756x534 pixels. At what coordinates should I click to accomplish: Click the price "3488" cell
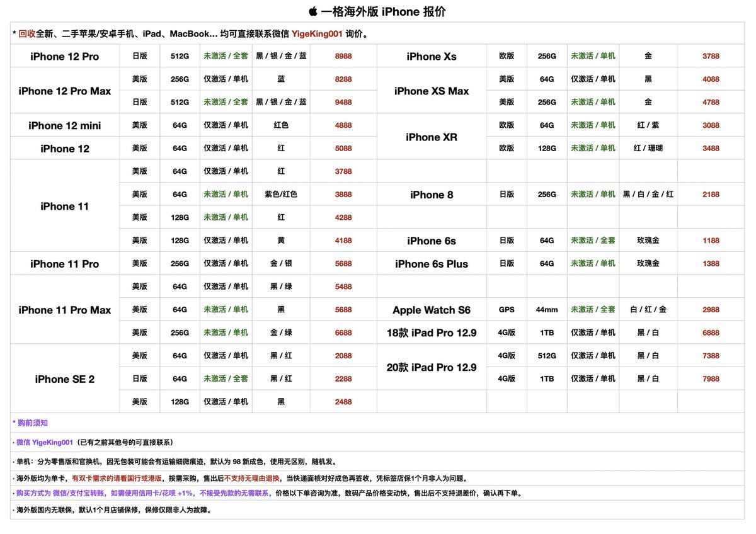pyautogui.click(x=711, y=149)
